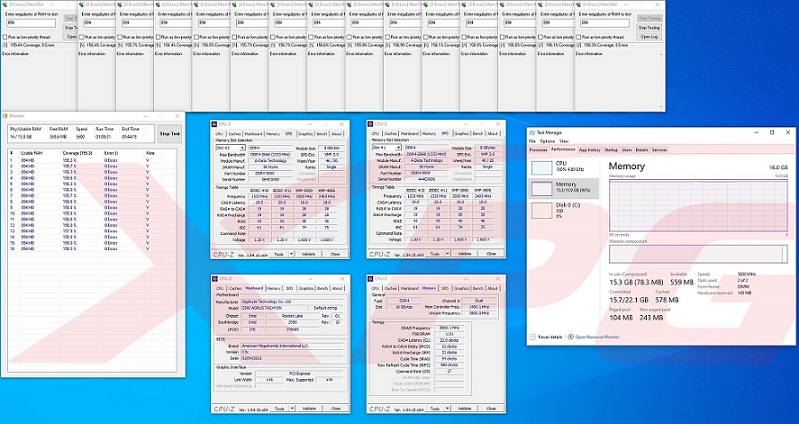The width and height of the screenshot is (799, 424).
Task: Click CPU-Z icon in the Mainboard window title
Action: [216, 278]
